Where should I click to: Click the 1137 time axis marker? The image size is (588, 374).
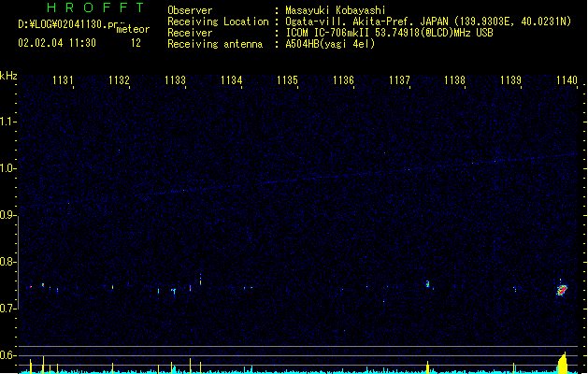(x=399, y=80)
